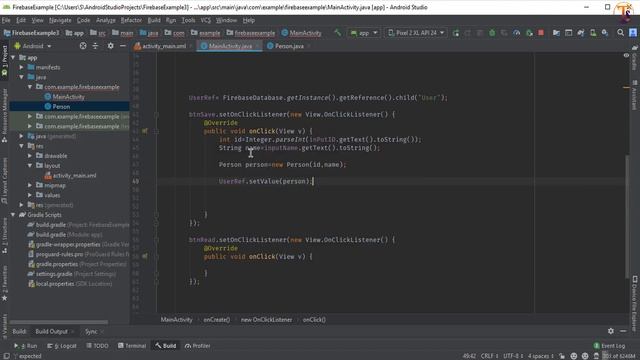Click the Sync Project with Gradle icon
Viewport: 640px width, 360px height.
580,33
